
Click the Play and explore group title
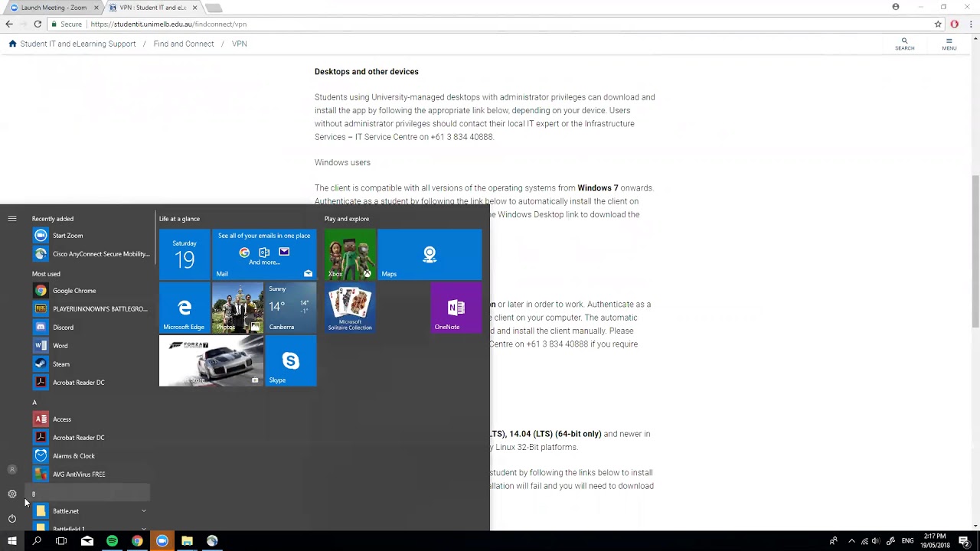(x=347, y=219)
